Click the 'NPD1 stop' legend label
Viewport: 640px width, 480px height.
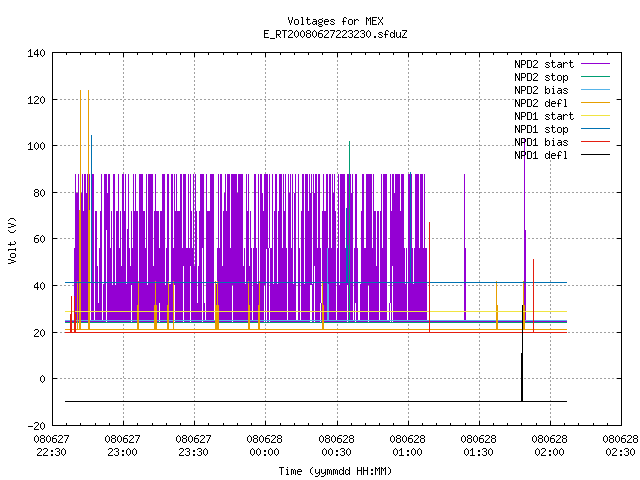click(x=541, y=129)
